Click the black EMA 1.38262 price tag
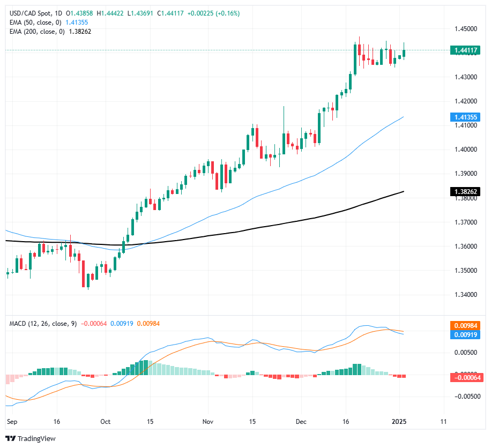This screenshot has height=448, width=491. [465, 192]
